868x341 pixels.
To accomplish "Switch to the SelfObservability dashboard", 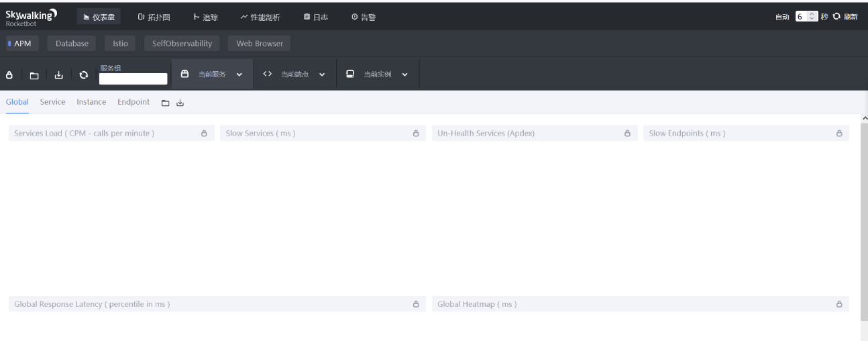I will coord(182,44).
